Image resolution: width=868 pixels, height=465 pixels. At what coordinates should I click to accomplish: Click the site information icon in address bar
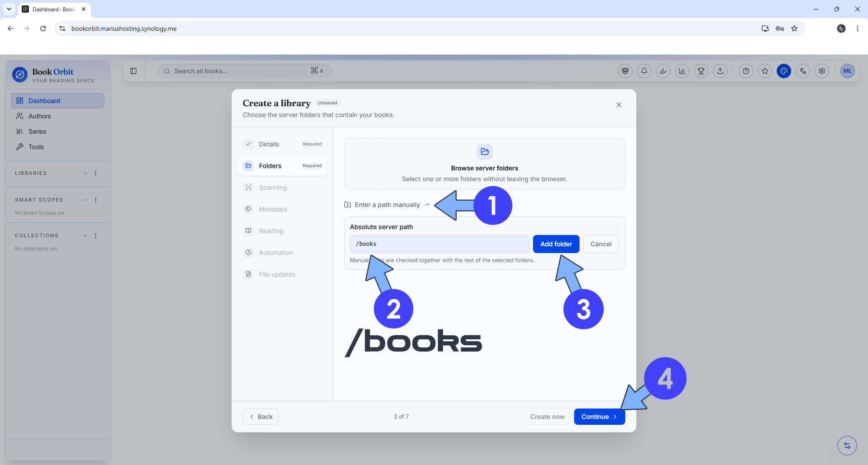click(62, 28)
